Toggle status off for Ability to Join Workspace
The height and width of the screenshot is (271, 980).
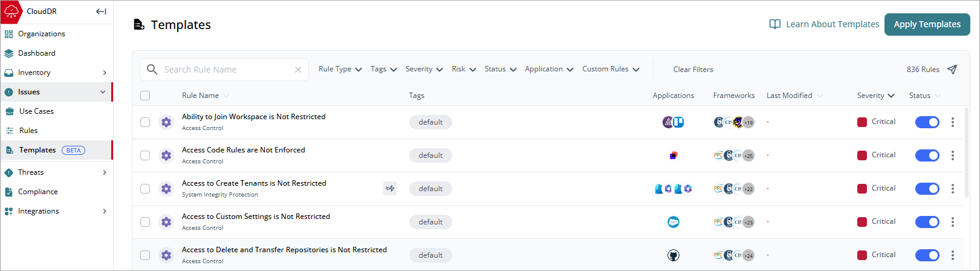click(x=927, y=122)
